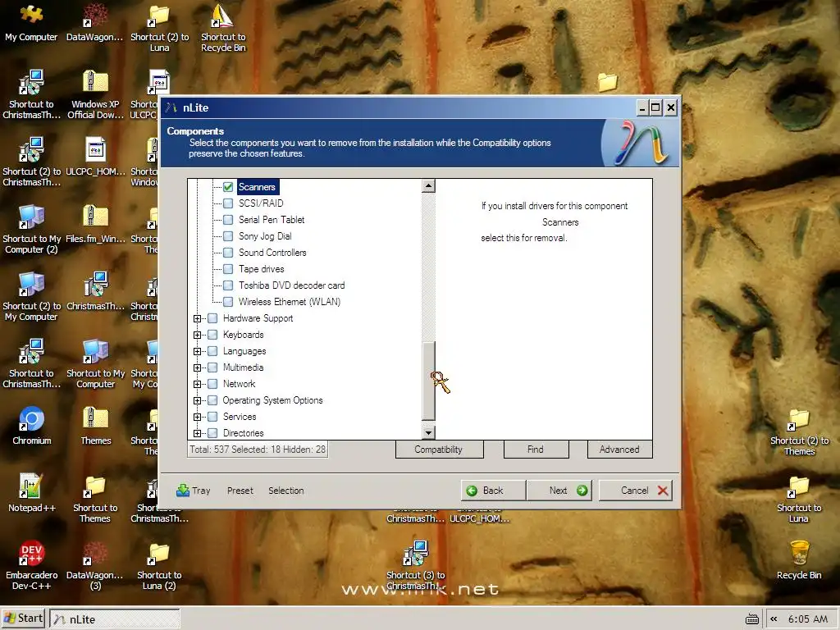Image resolution: width=840 pixels, height=630 pixels.
Task: Open the Preset menu
Action: (240, 491)
